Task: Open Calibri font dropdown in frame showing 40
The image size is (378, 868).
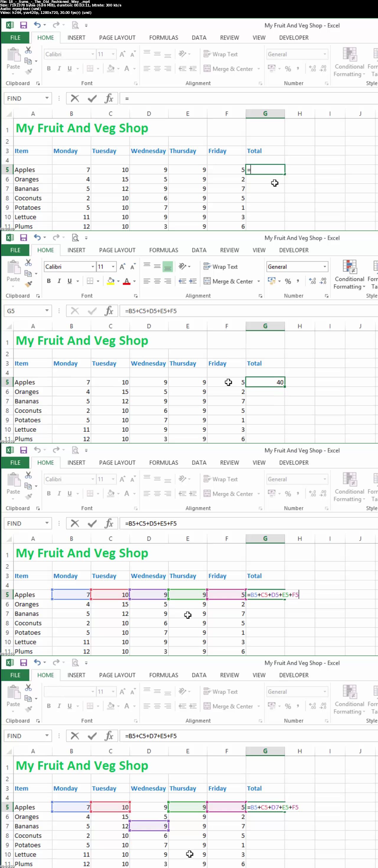Action: [x=93, y=267]
